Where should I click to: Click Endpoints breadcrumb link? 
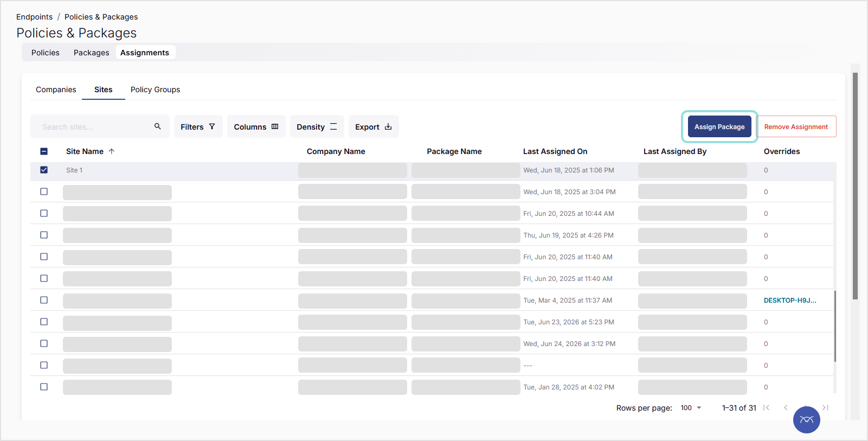coord(35,17)
